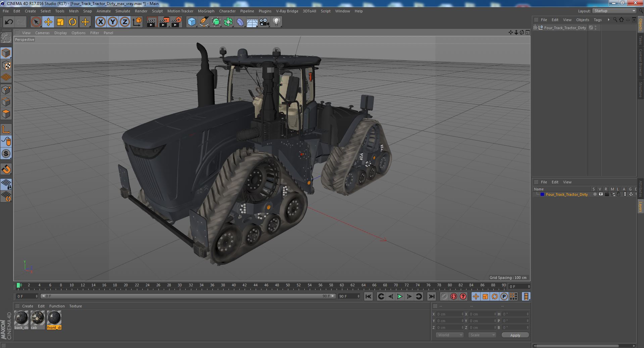Toggle X-axis lock

point(100,22)
